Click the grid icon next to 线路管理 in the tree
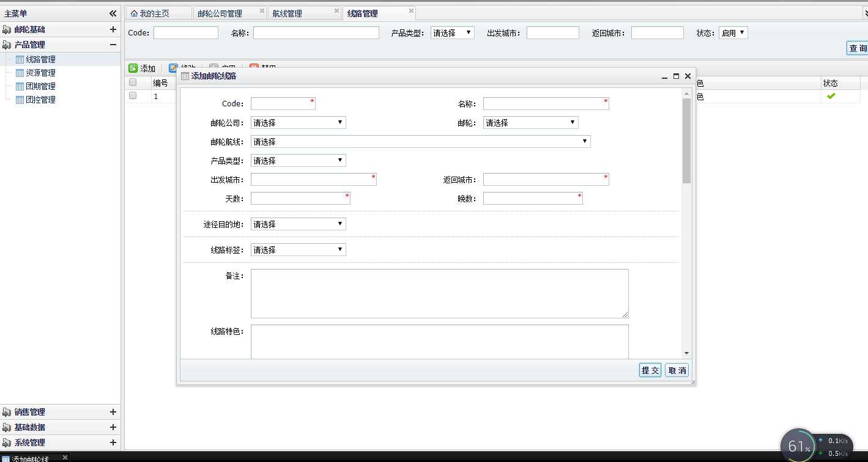 click(20, 59)
